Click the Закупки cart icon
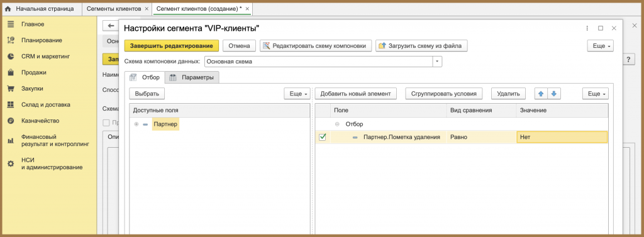Viewport: 644px width, 237px height. [x=11, y=89]
